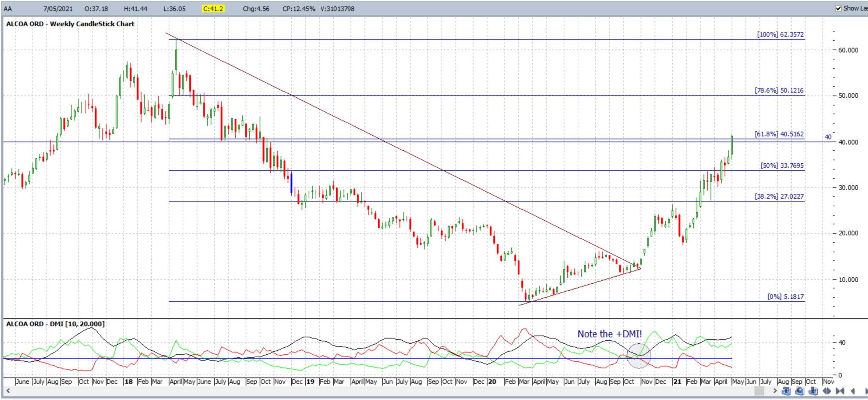Click the Chg:4.56 change value
Viewport: 868px width, 400px height.
coord(256,9)
